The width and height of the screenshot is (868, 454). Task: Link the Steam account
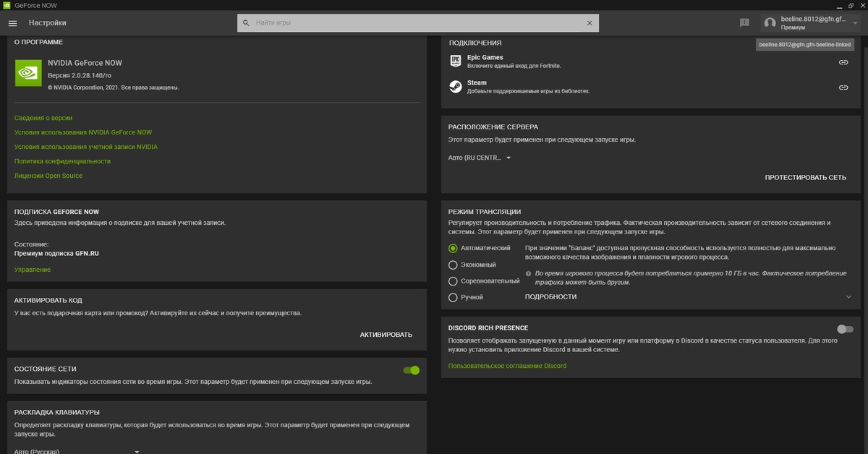point(843,87)
